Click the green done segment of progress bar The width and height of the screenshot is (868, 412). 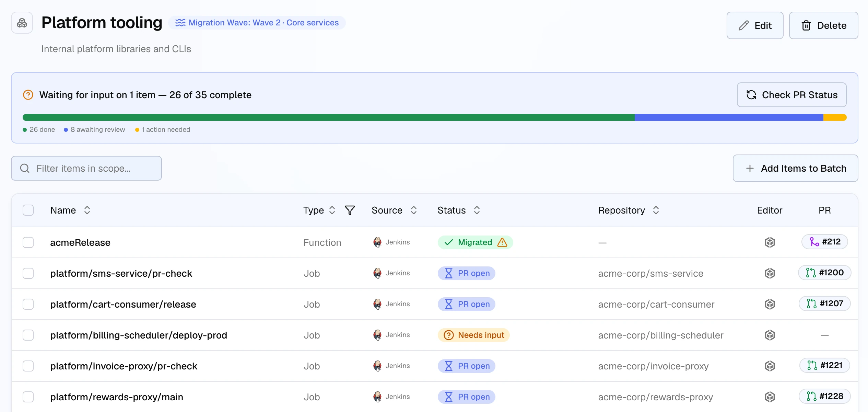[x=328, y=117]
